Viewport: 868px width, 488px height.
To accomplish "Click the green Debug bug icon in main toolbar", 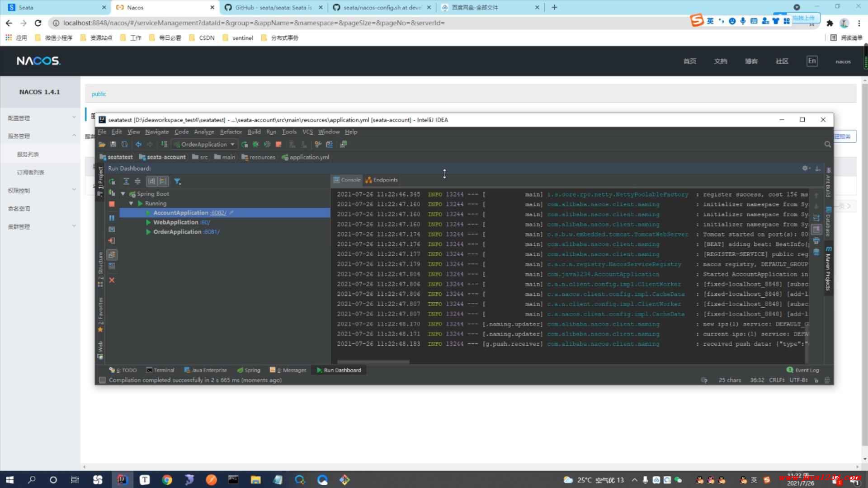I will 256,145.
